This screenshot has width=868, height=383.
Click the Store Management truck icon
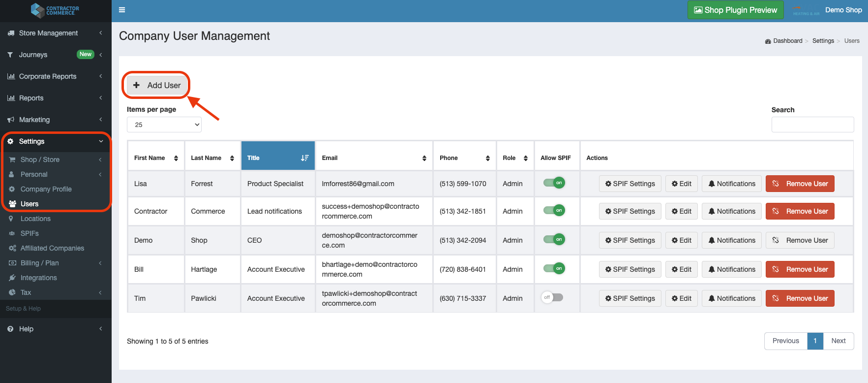click(x=11, y=33)
